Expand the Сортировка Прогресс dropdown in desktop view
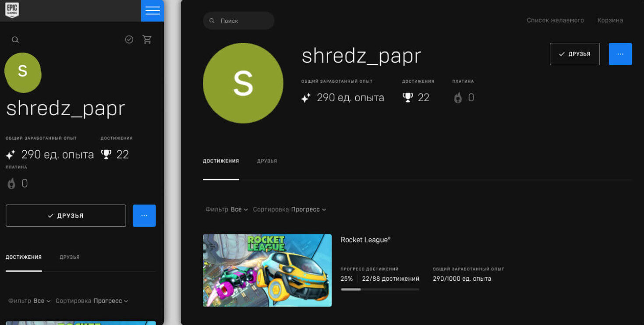 click(x=290, y=209)
